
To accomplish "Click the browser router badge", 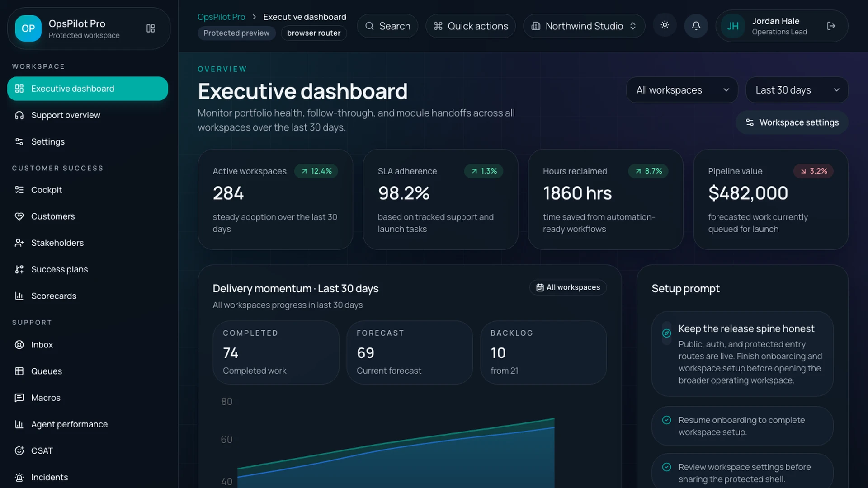I will (x=314, y=33).
